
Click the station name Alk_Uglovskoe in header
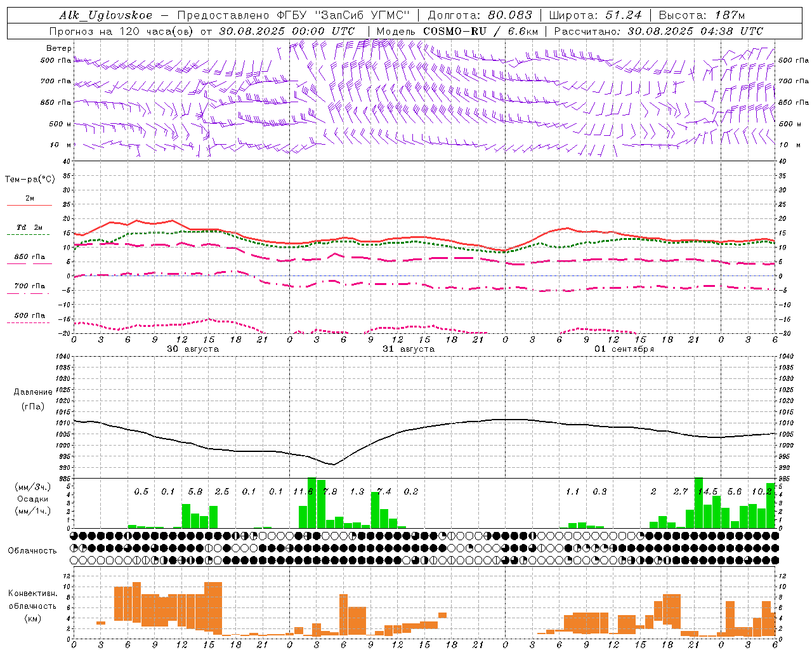[106, 15]
